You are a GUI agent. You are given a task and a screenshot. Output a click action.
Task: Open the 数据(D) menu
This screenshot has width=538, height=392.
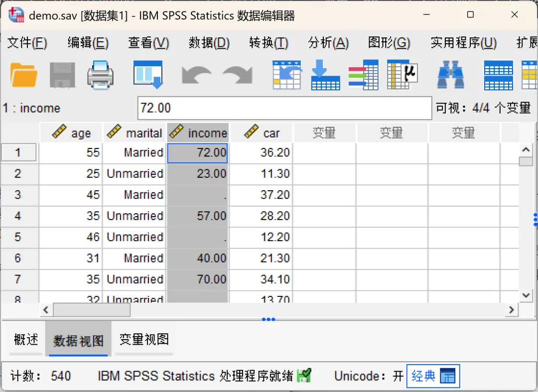tap(209, 43)
